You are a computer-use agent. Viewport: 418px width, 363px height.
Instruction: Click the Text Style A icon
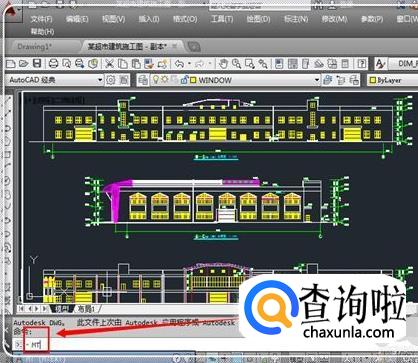click(380, 63)
